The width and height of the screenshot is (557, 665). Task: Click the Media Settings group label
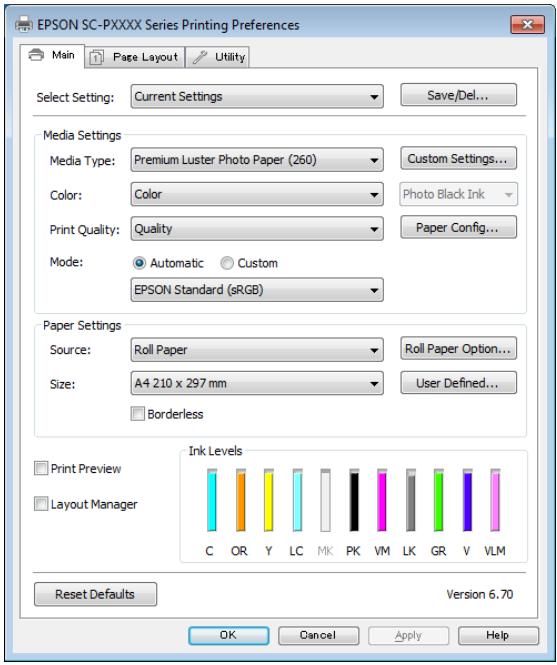click(x=82, y=135)
